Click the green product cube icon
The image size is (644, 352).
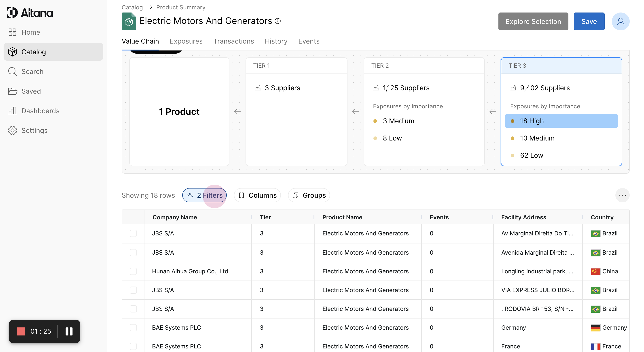click(x=129, y=22)
